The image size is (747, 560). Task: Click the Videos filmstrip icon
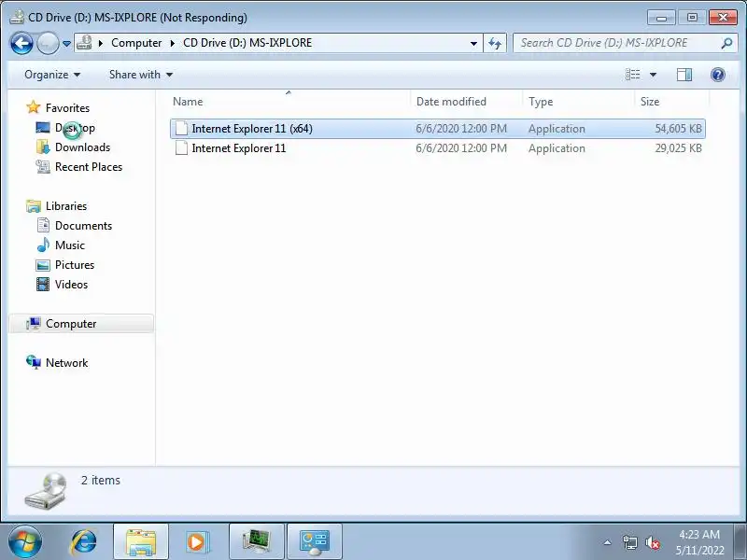coord(43,285)
